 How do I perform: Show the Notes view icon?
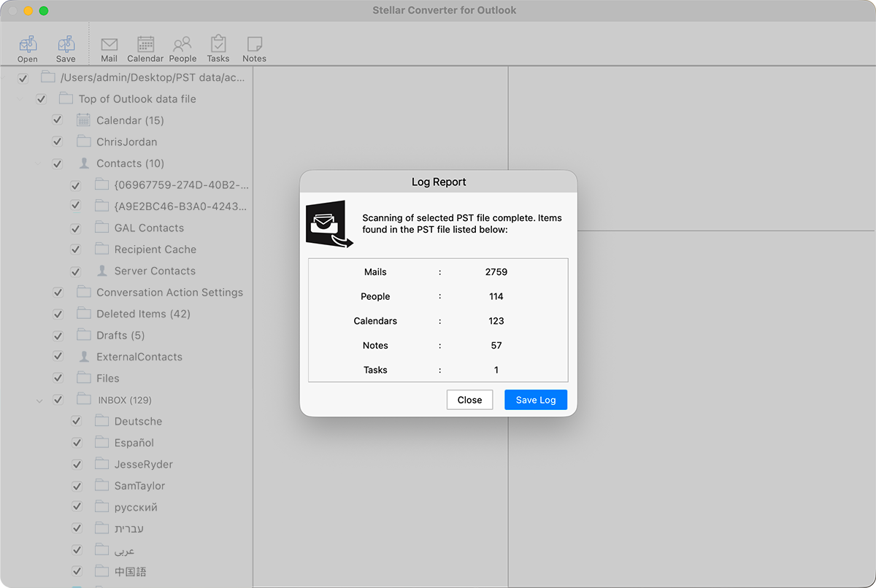click(254, 45)
